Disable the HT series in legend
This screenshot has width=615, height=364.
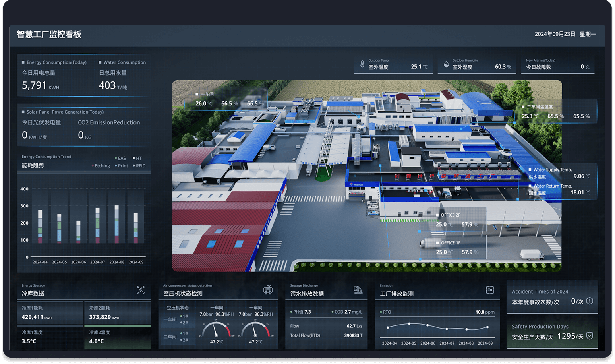137,158
